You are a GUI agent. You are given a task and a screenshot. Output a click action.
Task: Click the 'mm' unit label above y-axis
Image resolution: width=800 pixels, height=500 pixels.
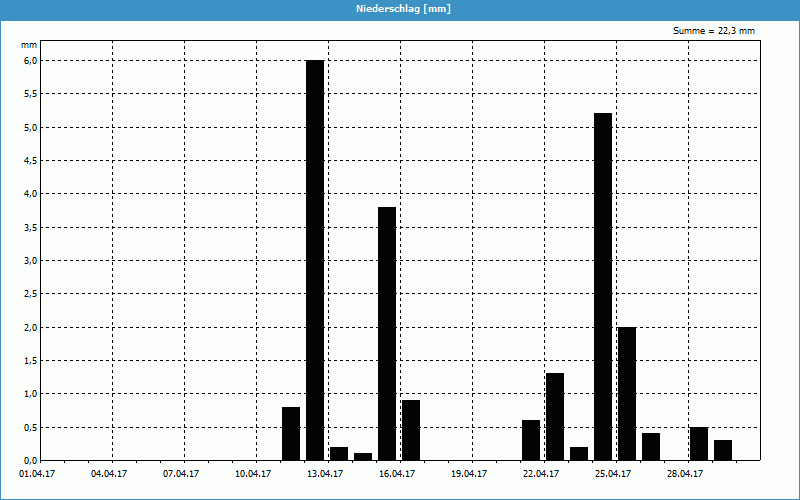(x=30, y=45)
